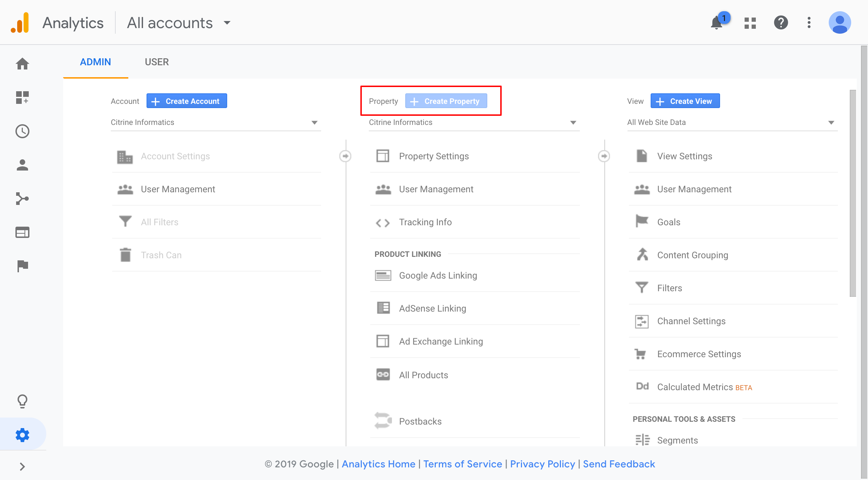This screenshot has height=480, width=868.
Task: Open view-level User Management
Action: (733, 189)
